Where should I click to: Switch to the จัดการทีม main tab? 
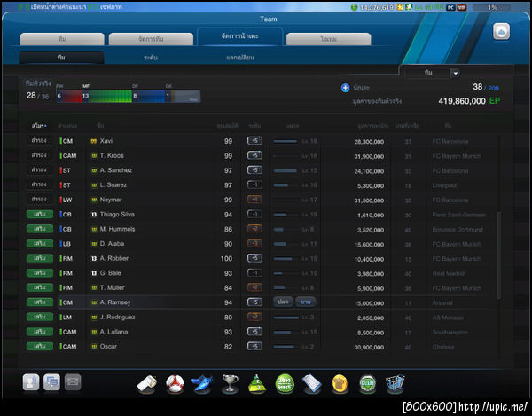point(151,39)
